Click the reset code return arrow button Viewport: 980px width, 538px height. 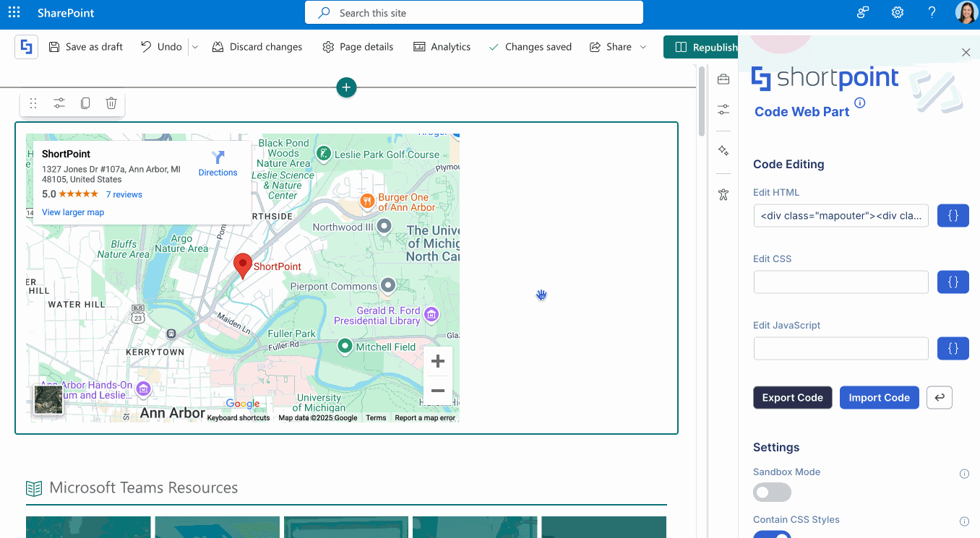pyautogui.click(x=940, y=398)
